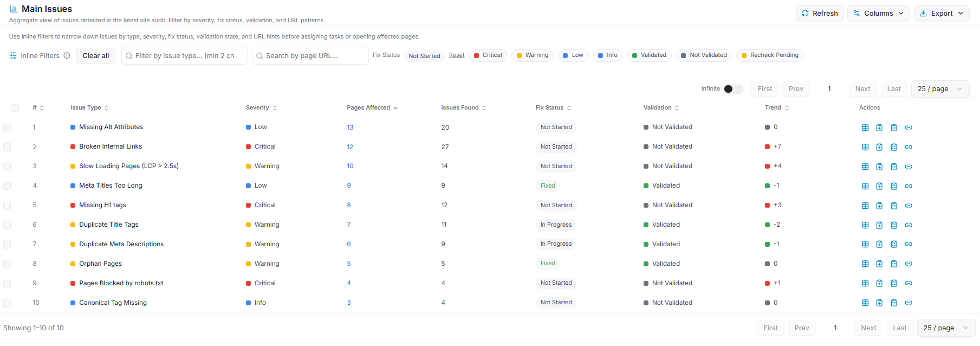Select the Orphan Pages row checkbox

7,264
